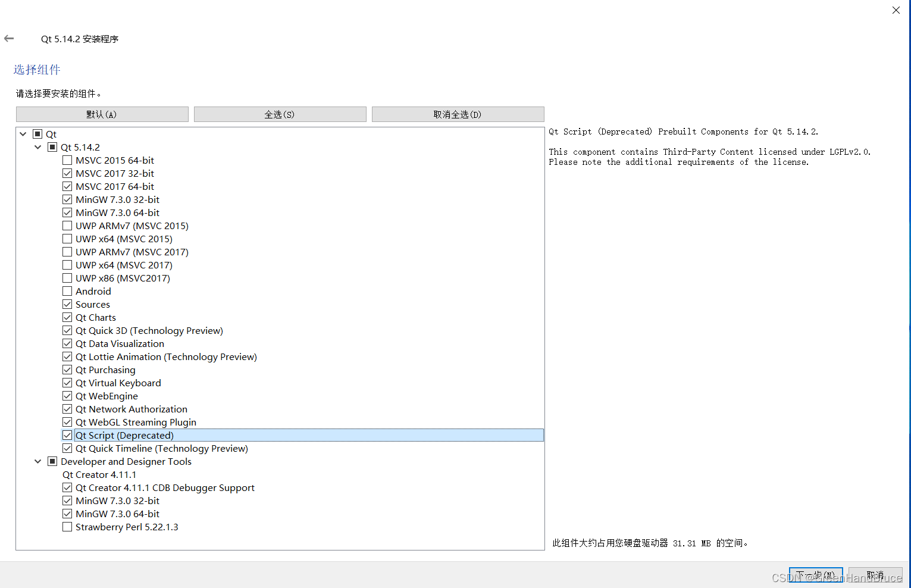Select Qt Data Visualization row label

[120, 343]
